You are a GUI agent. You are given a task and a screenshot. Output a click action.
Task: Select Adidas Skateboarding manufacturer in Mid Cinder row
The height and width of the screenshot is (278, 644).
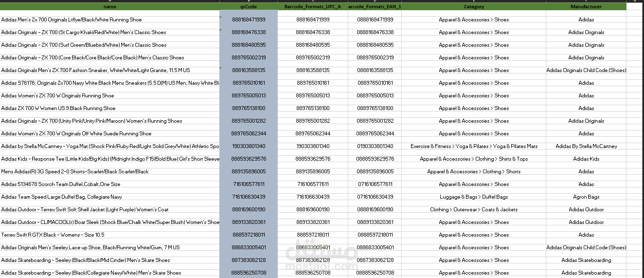coord(586,260)
